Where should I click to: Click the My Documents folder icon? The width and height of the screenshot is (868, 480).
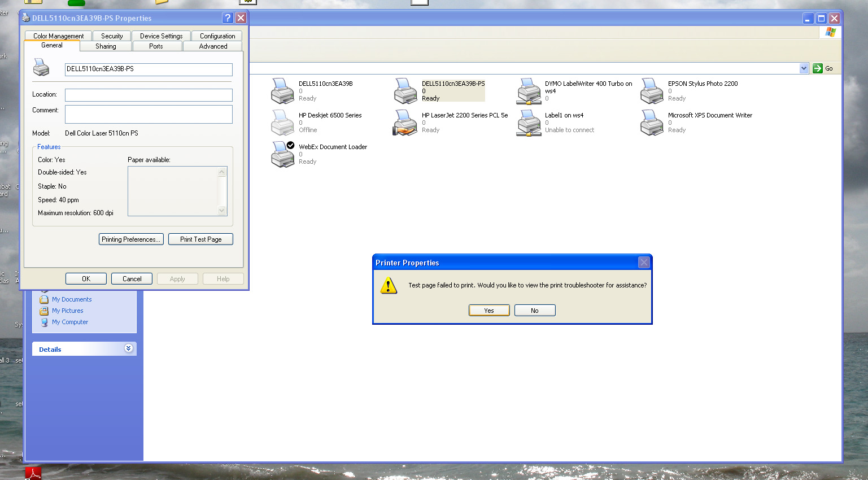pyautogui.click(x=44, y=299)
